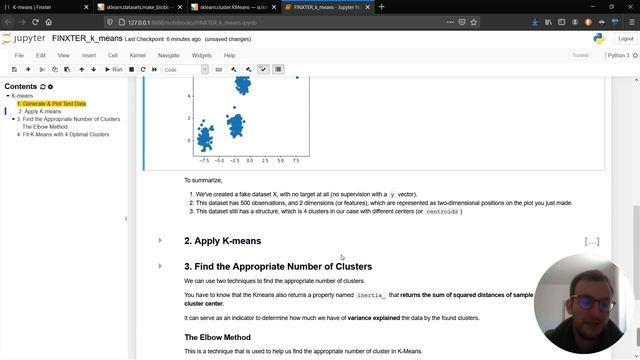The image size is (640, 360).
Task: Open the cell type Code dropdown
Action: tap(186, 70)
